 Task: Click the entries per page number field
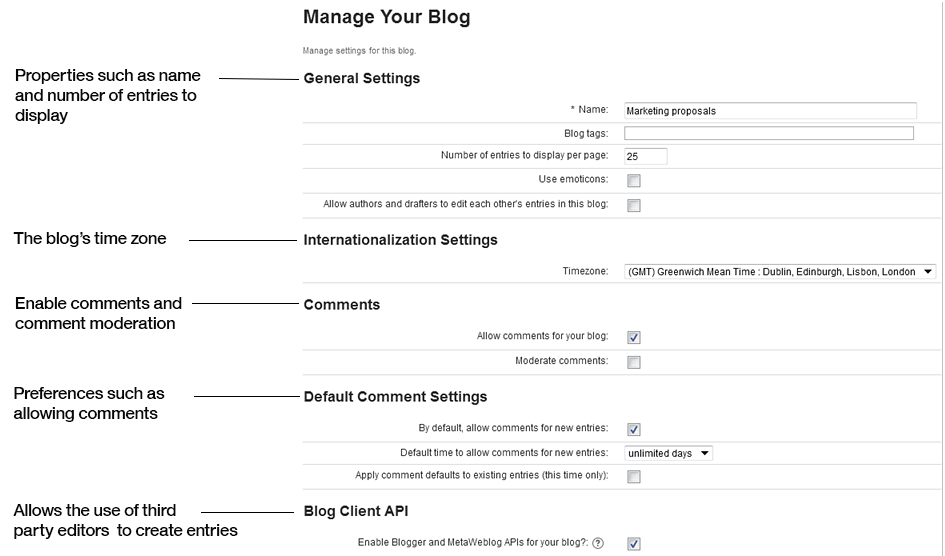(x=645, y=156)
